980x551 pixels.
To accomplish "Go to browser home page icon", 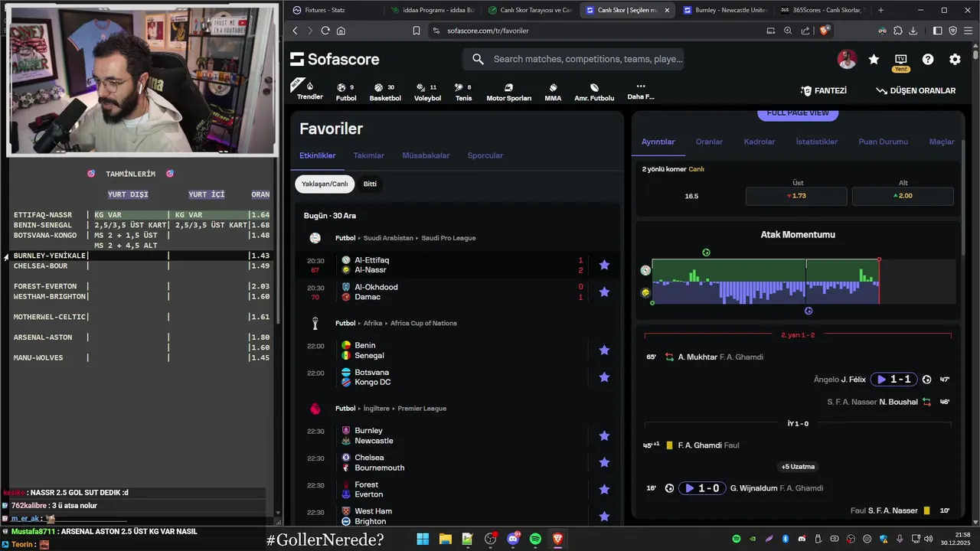I will pos(341,31).
